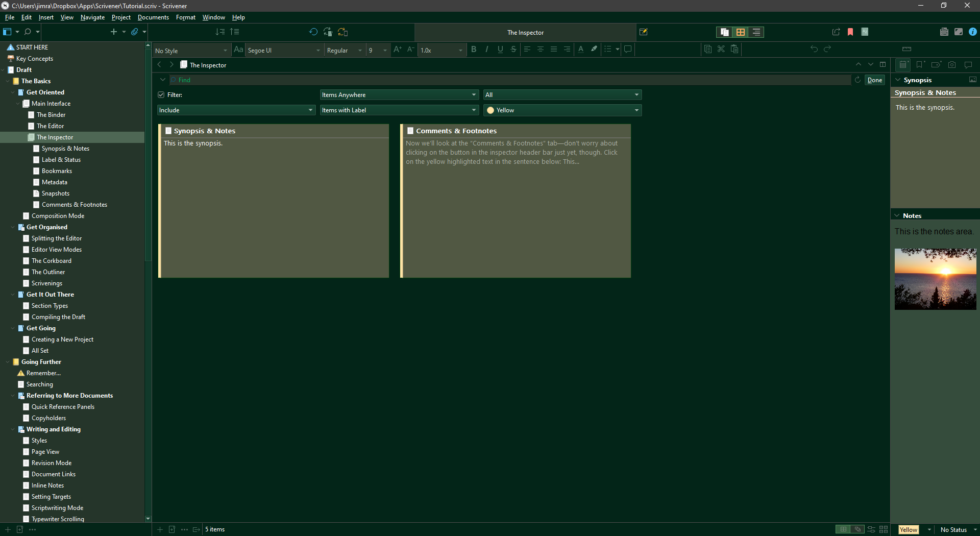This screenshot has height=536, width=980.
Task: Click the red bookmark icon
Action: point(850,32)
